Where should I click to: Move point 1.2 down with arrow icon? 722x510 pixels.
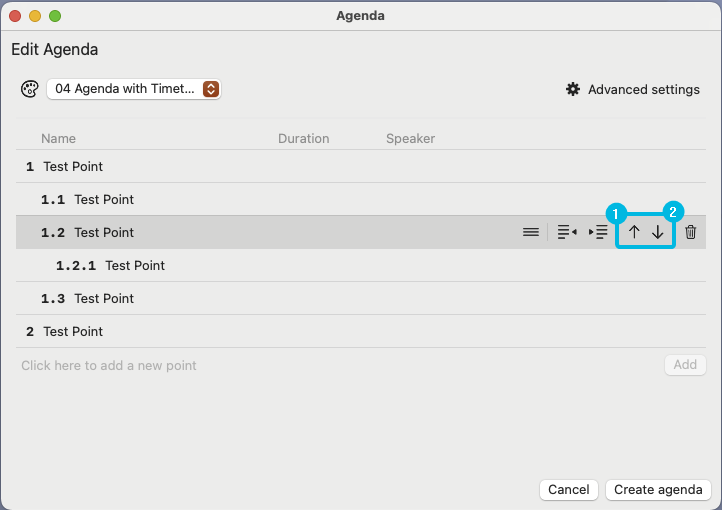[658, 232]
